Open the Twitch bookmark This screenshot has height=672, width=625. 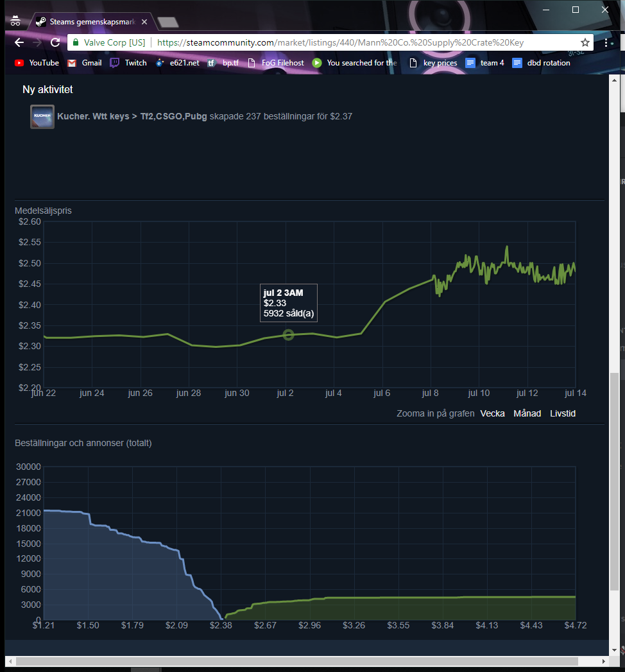[x=128, y=63]
